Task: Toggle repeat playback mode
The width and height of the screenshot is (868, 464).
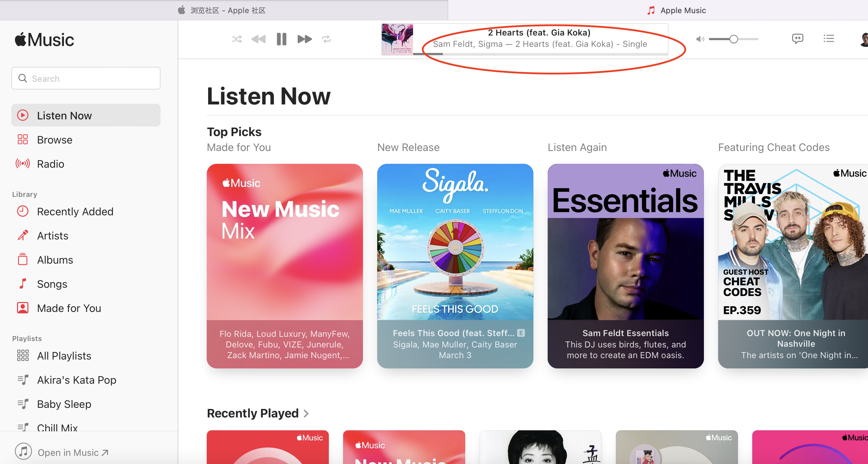Action: tap(326, 39)
